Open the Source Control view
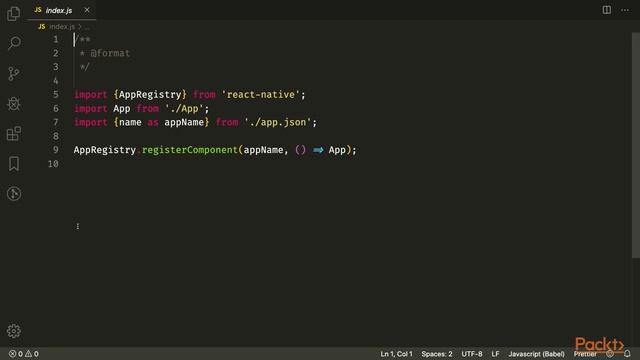This screenshot has width=640, height=360. tap(13, 73)
